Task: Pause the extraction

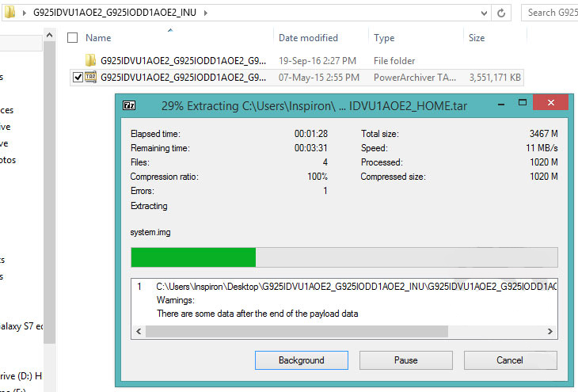Action: (405, 360)
